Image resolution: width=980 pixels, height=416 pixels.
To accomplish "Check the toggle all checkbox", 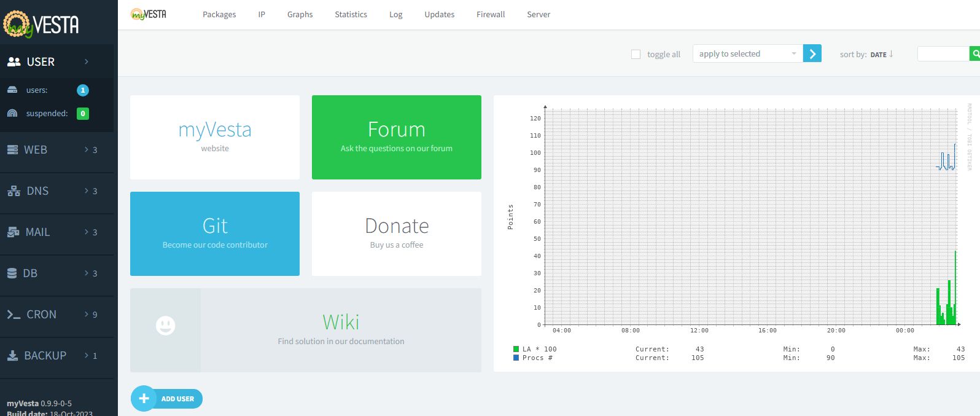I will 636,54.
